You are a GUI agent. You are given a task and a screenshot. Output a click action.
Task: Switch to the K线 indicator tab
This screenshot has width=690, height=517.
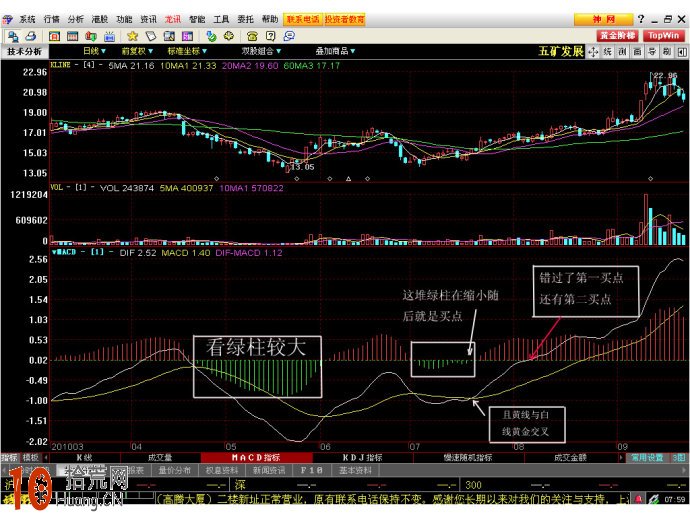click(x=84, y=458)
